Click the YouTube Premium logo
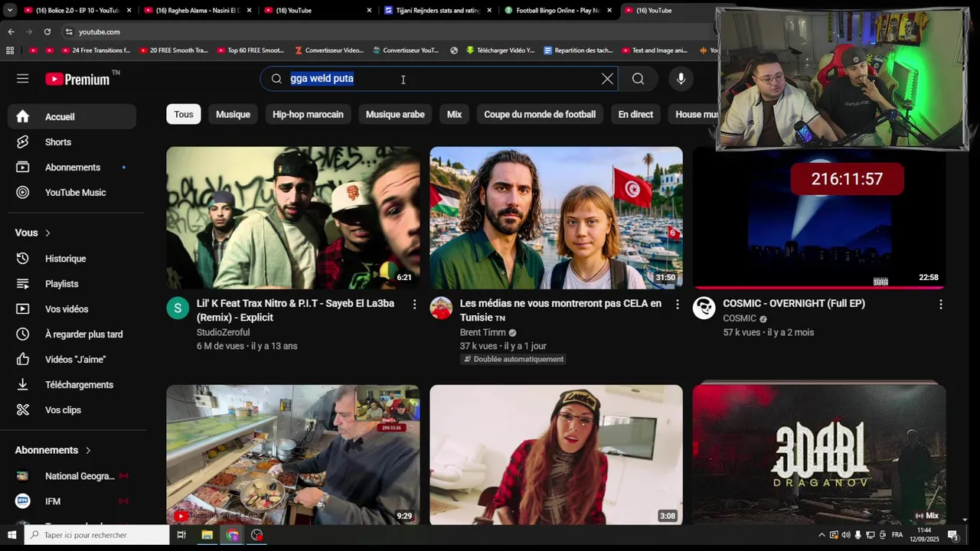This screenshot has height=551, width=980. point(77,79)
